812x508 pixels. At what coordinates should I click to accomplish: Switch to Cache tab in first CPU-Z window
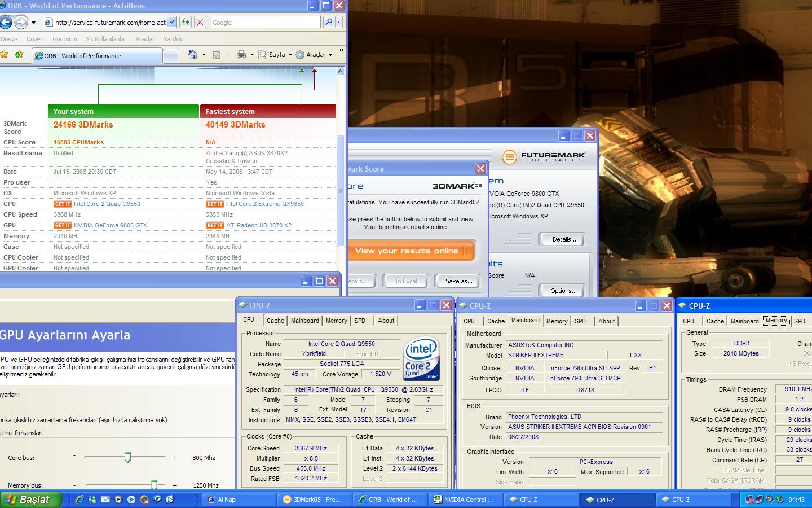[275, 321]
